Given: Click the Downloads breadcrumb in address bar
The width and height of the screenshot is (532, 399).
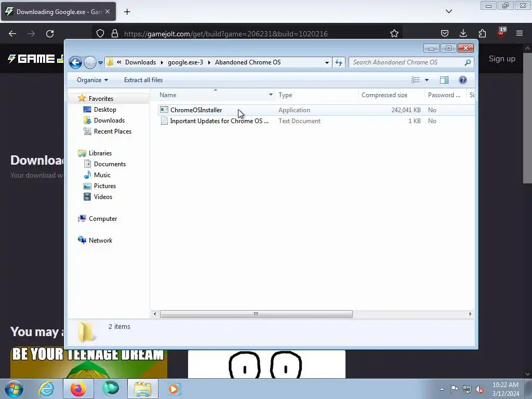Looking at the screenshot, I should pos(140,62).
